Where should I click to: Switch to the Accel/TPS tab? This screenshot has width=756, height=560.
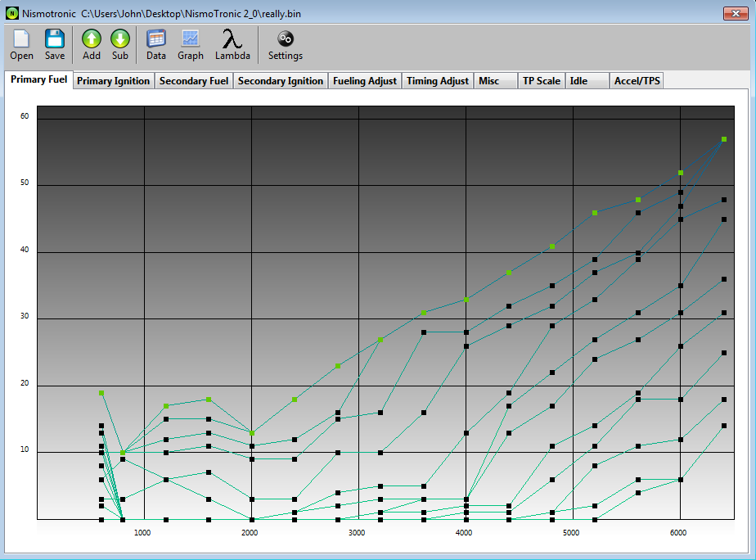point(637,81)
